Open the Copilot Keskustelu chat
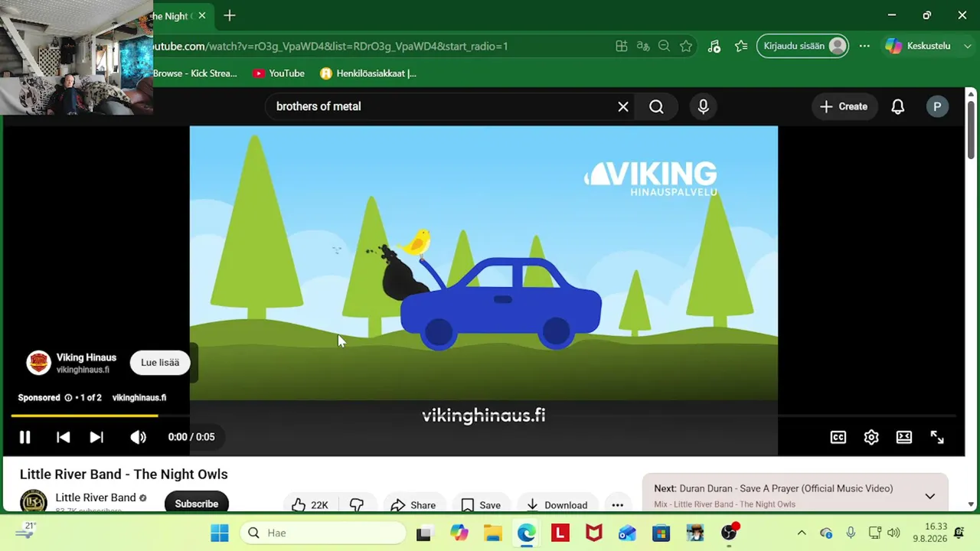 918,46
